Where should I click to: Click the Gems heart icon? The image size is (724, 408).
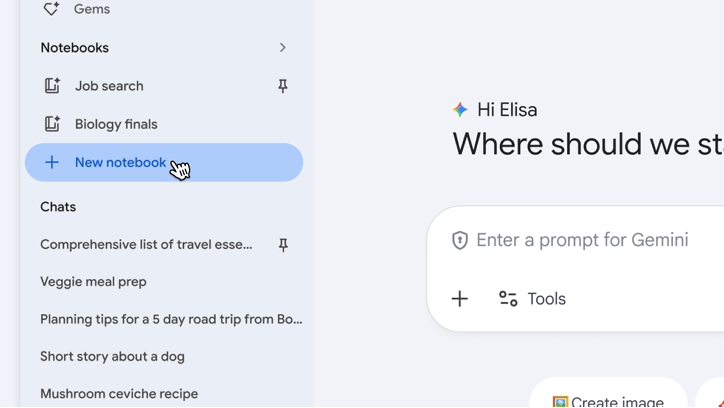(51, 9)
